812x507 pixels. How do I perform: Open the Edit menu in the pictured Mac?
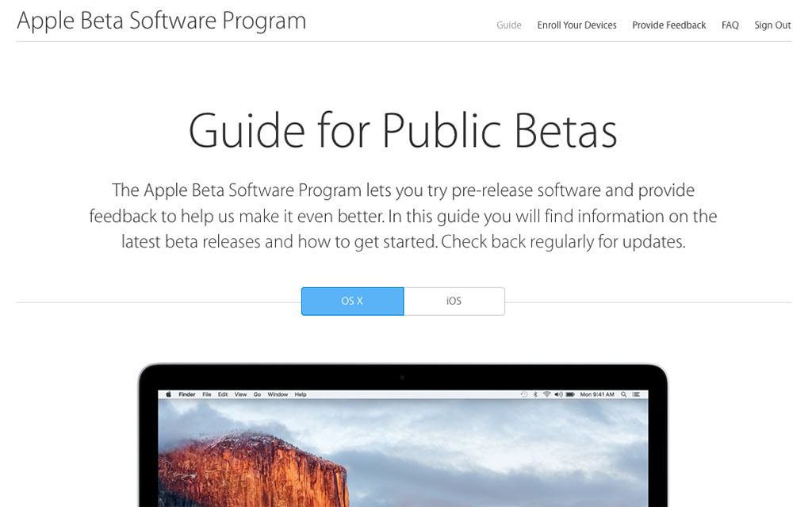(x=223, y=394)
